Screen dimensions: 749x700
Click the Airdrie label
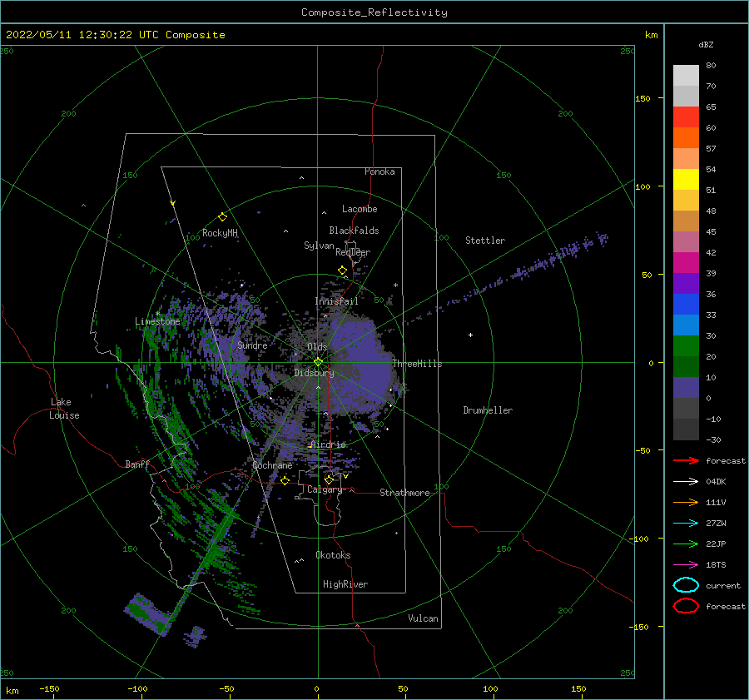pyautogui.click(x=328, y=444)
